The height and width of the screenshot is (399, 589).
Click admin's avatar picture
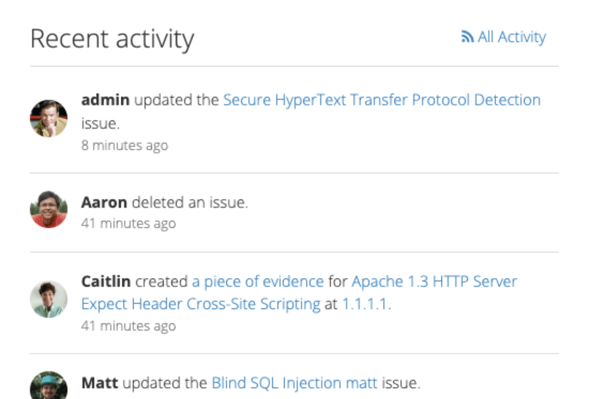49,118
